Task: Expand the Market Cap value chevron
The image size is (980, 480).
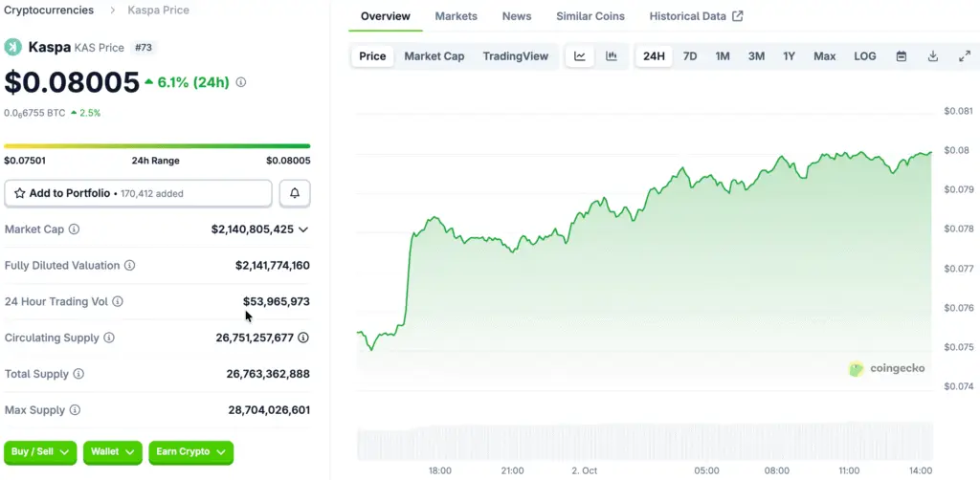Action: [303, 229]
